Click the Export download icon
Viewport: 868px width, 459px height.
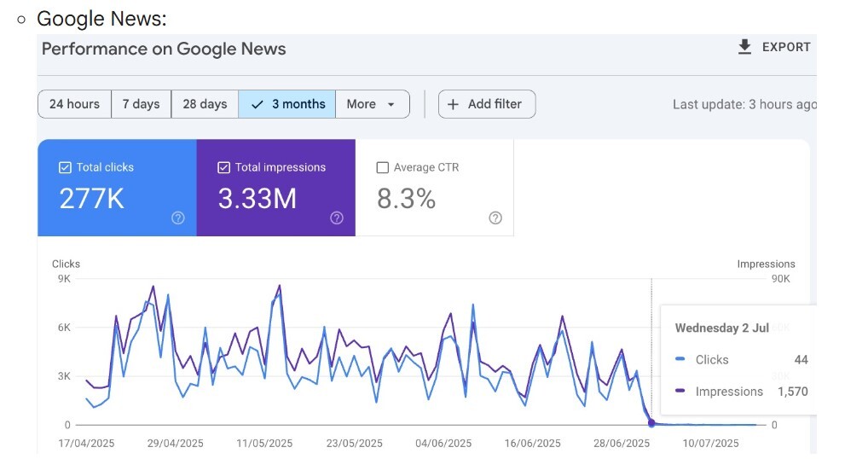pyautogui.click(x=744, y=47)
